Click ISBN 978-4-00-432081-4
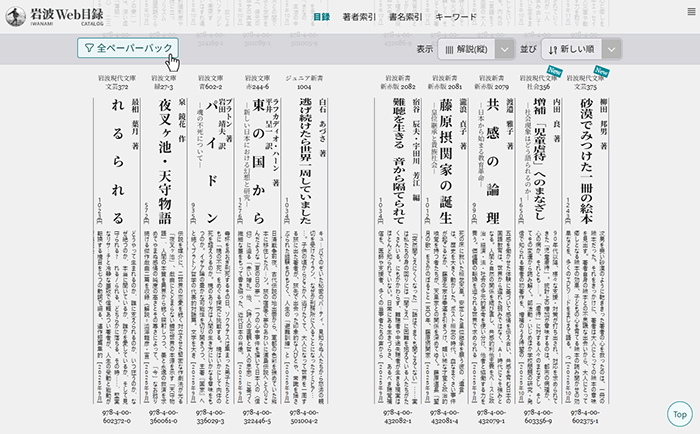The height and width of the screenshot is (434, 700). pyautogui.click(x=444, y=417)
